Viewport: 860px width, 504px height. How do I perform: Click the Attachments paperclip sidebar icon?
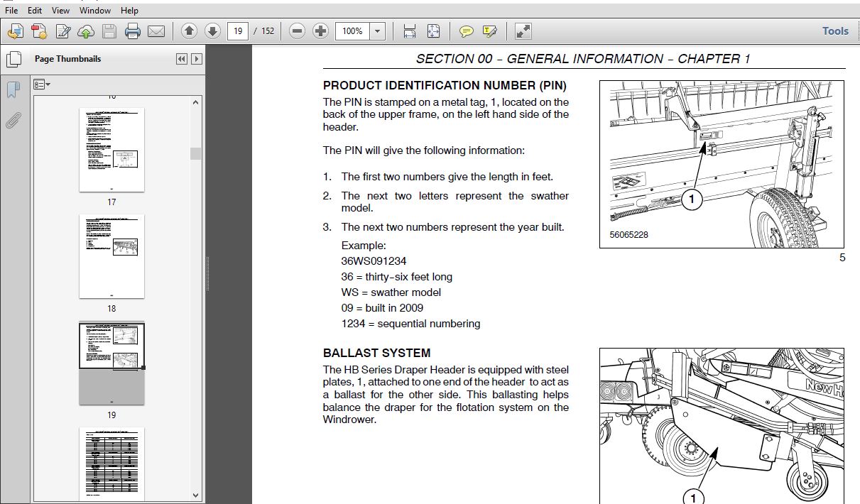tap(13, 120)
